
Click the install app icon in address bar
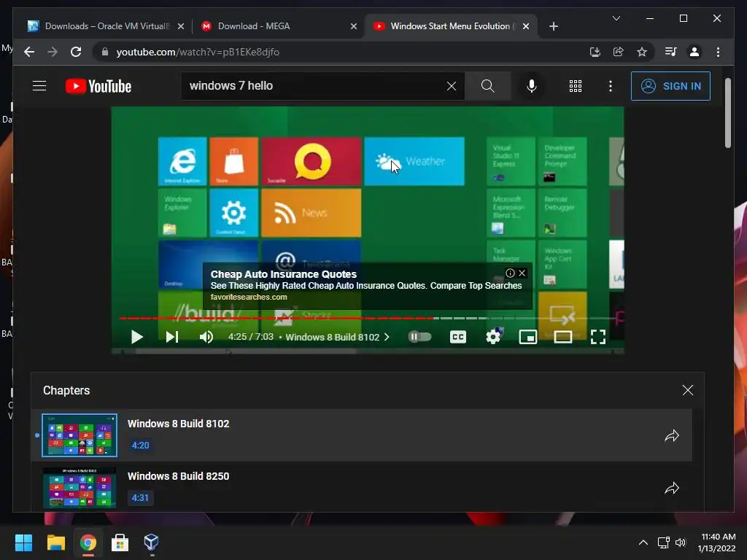[595, 52]
